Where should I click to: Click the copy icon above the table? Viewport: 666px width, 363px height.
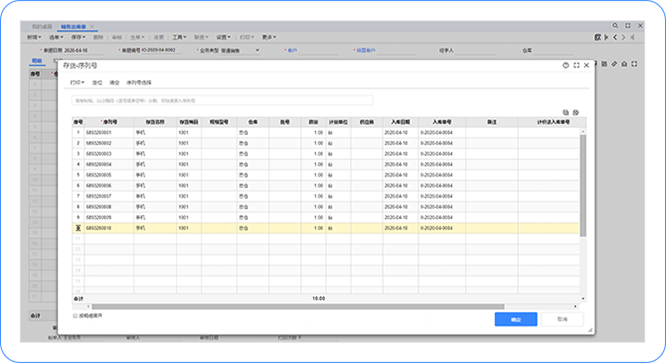tap(565, 113)
